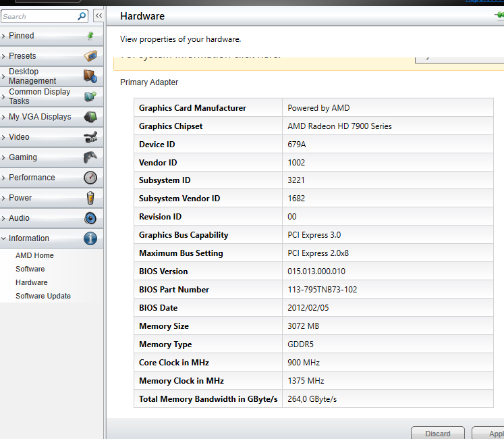504x439 pixels.
Task: Click the BIOS Part Number 113-795TNB73-102
Action: click(x=322, y=290)
